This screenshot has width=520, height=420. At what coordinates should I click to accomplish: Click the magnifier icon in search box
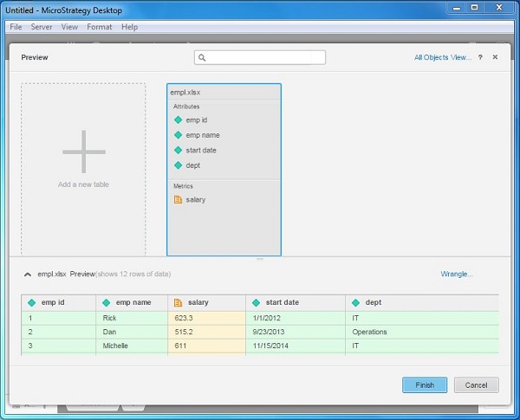point(202,58)
